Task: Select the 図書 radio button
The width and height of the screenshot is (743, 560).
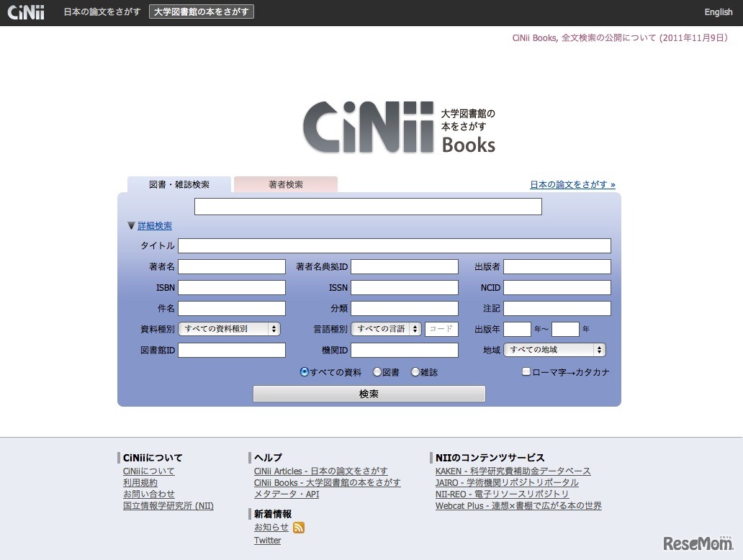Action: click(x=377, y=371)
